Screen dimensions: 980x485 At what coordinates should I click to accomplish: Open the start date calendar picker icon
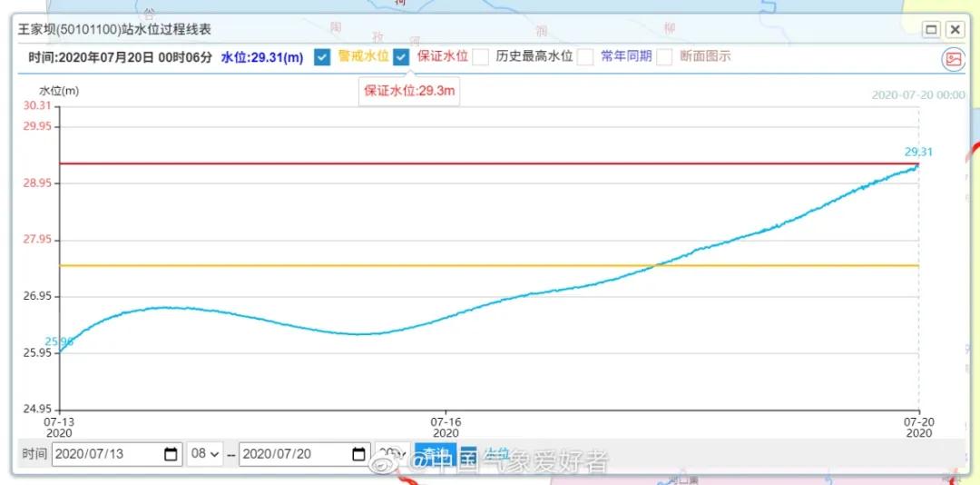(171, 454)
